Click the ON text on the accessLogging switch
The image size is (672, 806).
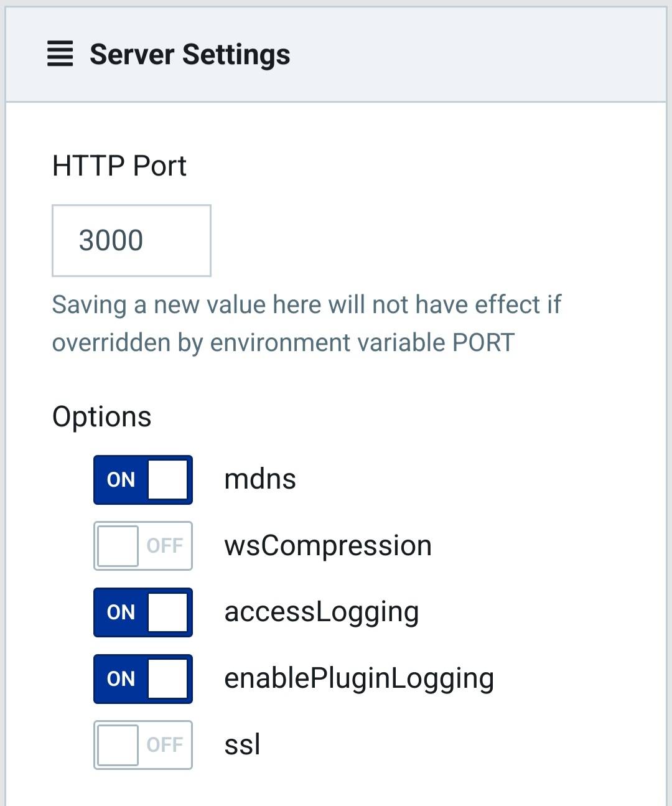tap(121, 612)
